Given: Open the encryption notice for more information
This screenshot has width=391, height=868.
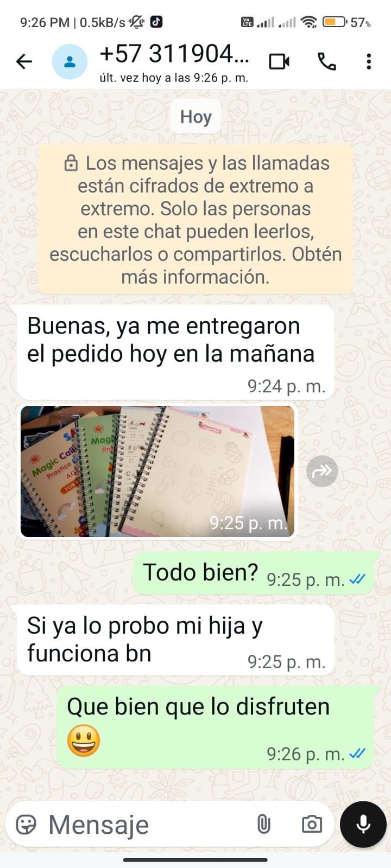Looking at the screenshot, I should [x=195, y=220].
